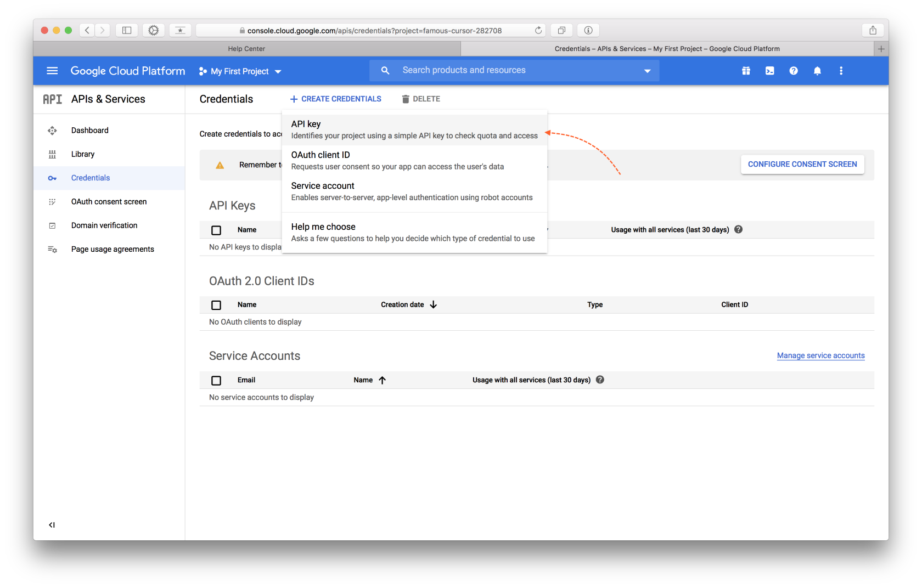Click the browser address bar

pyautogui.click(x=370, y=30)
